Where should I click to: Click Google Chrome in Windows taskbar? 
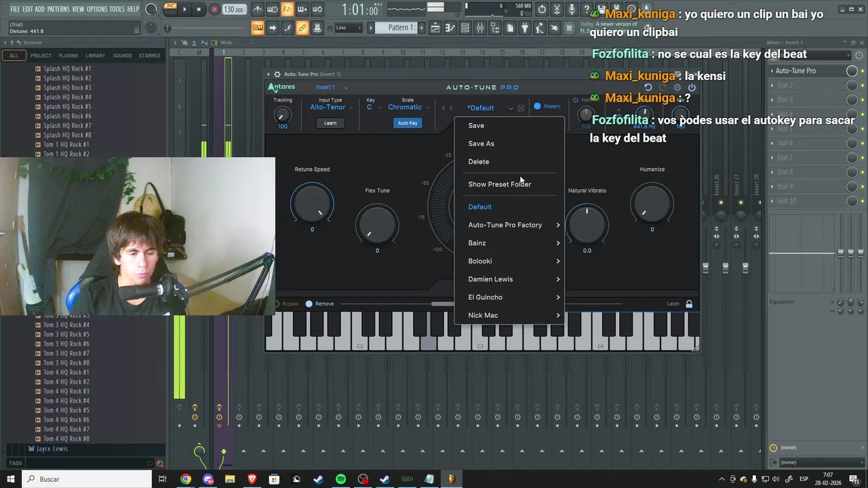coord(185,479)
